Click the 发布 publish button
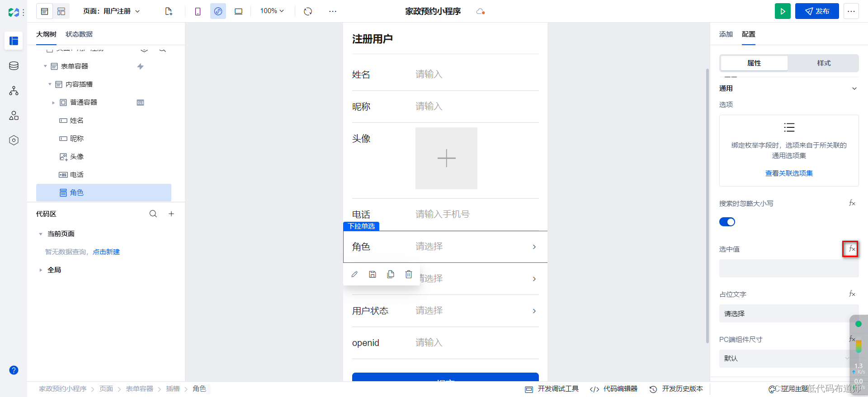 pos(817,11)
